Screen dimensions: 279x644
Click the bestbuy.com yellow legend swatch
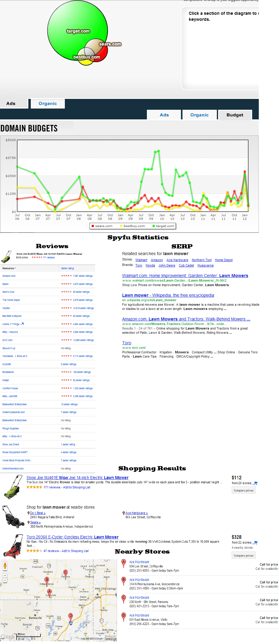(121, 226)
